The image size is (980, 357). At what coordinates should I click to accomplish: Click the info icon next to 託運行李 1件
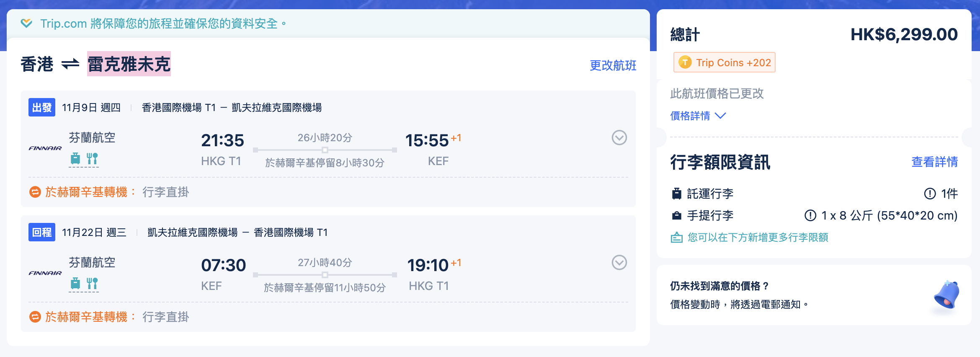[930, 194]
